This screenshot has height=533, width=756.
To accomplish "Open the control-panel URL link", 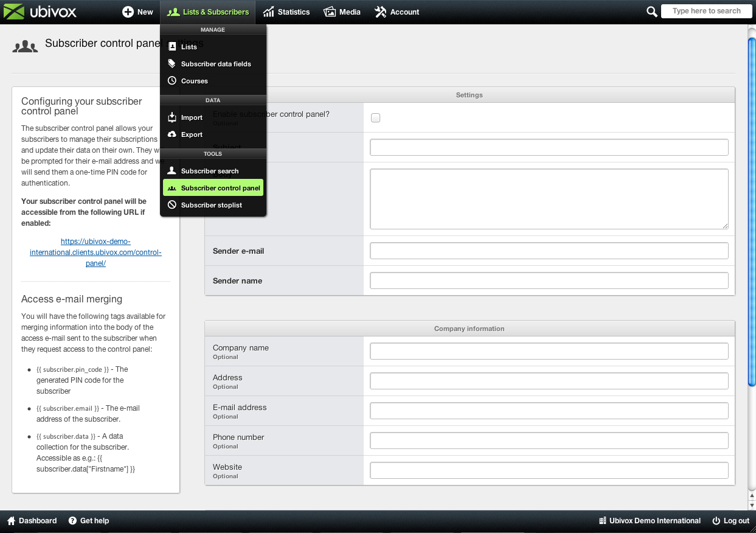I will click(x=95, y=253).
